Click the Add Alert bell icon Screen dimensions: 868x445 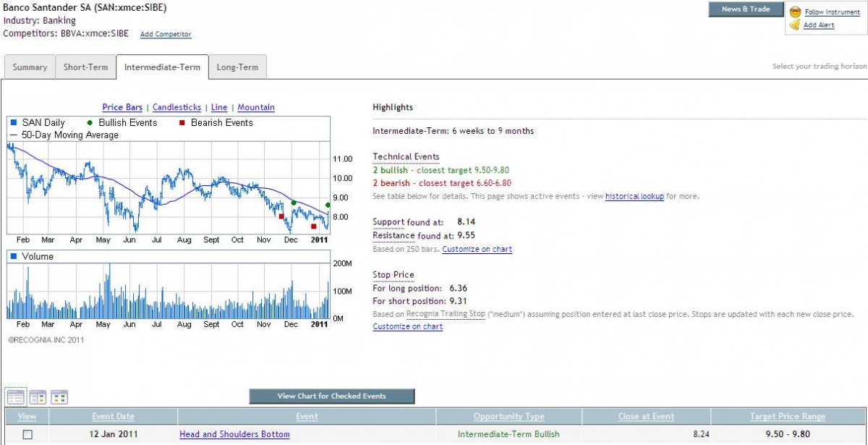click(x=795, y=25)
